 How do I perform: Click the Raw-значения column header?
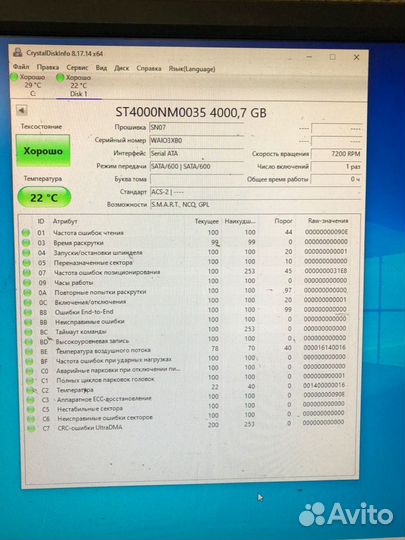click(x=328, y=220)
